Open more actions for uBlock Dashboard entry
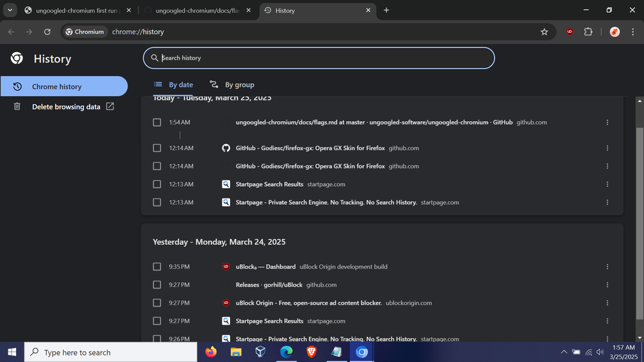This screenshot has height=362, width=644. 607,267
